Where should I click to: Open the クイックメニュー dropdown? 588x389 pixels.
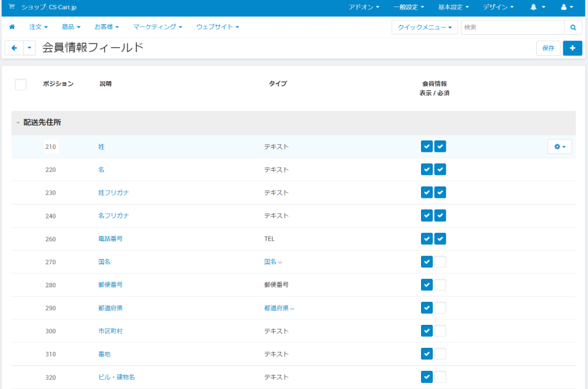click(425, 28)
